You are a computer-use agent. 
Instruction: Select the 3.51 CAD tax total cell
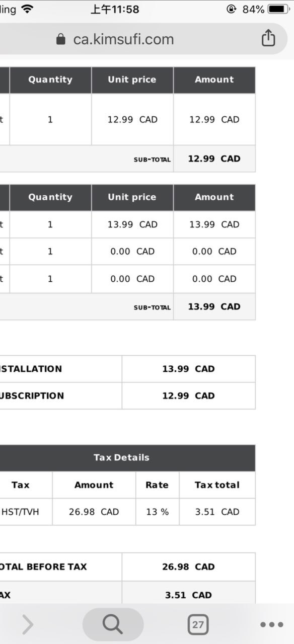pyautogui.click(x=217, y=512)
